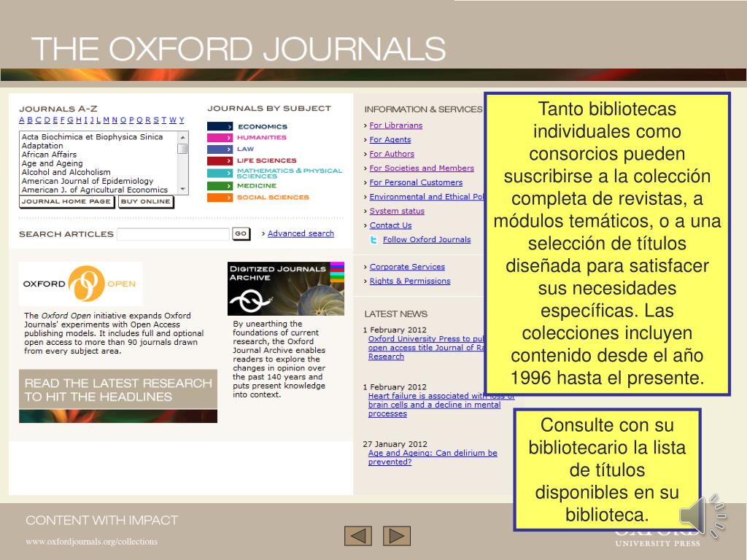Click journal list scroll down arrow
Screen dimensions: 747x560
click(182, 190)
